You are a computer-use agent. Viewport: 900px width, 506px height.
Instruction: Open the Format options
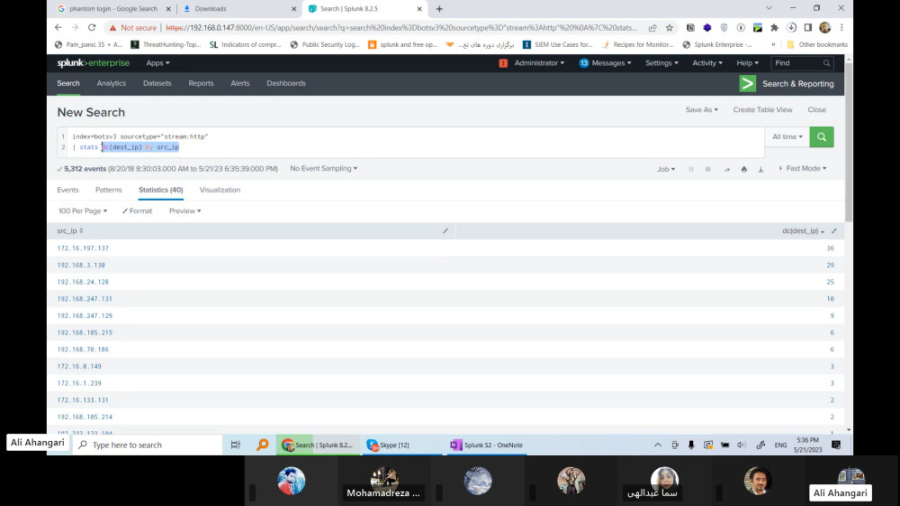(x=137, y=211)
